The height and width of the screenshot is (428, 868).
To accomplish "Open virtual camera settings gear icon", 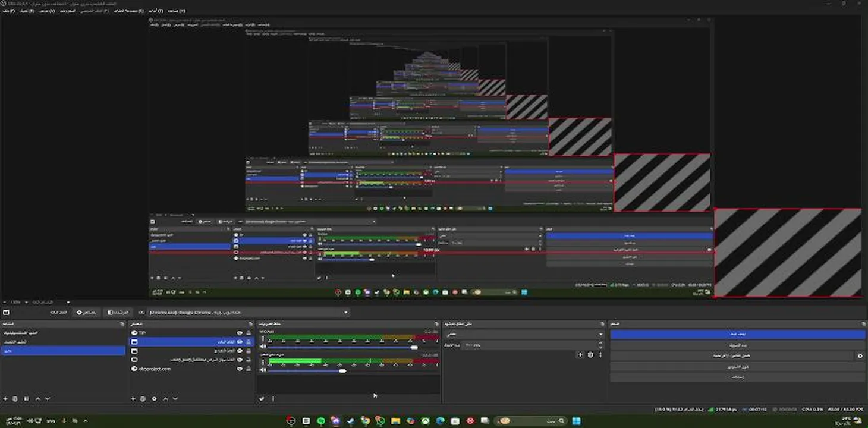I will pos(860,355).
